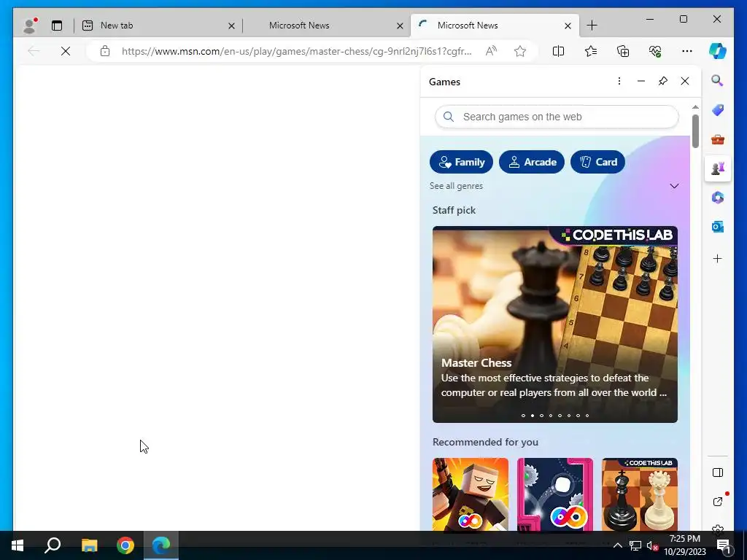
Task: Open the Collections icon
Action: click(623, 51)
